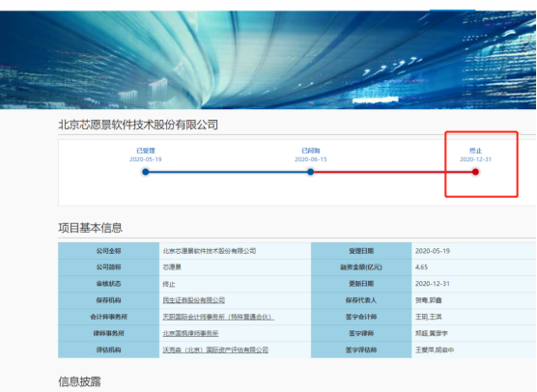Image resolution: width=537 pixels, height=392 pixels.
Task: Click the 受理日期 label cell
Action: pos(361,251)
